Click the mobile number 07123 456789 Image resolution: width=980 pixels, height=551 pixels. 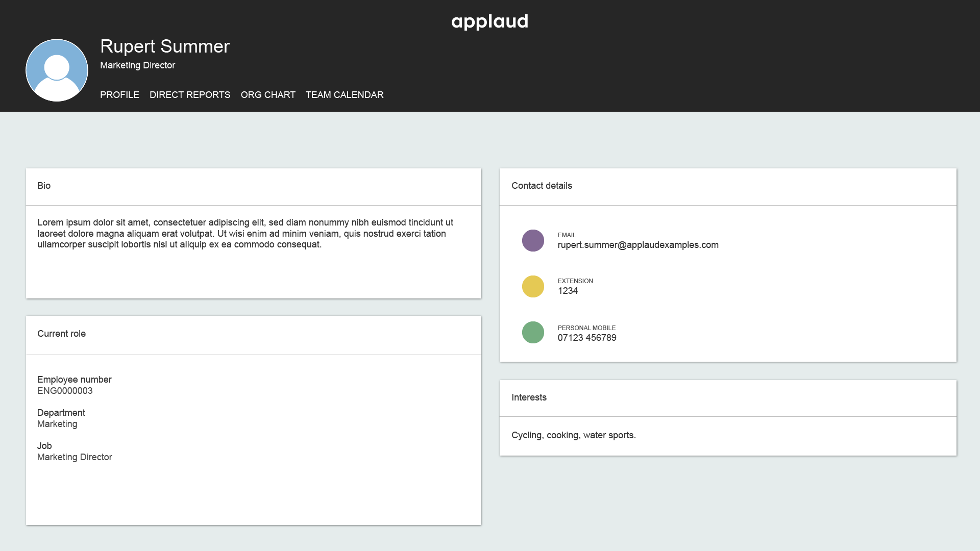[x=587, y=338]
